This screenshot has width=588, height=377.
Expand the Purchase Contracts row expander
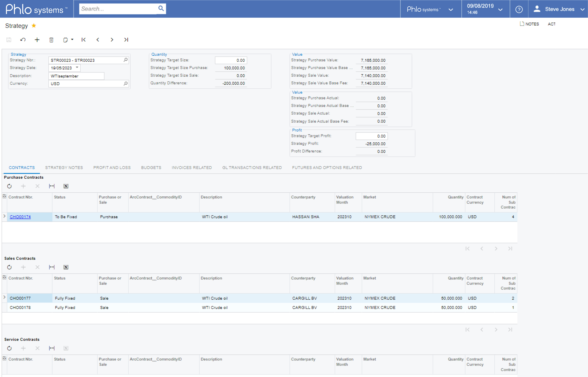point(4,217)
